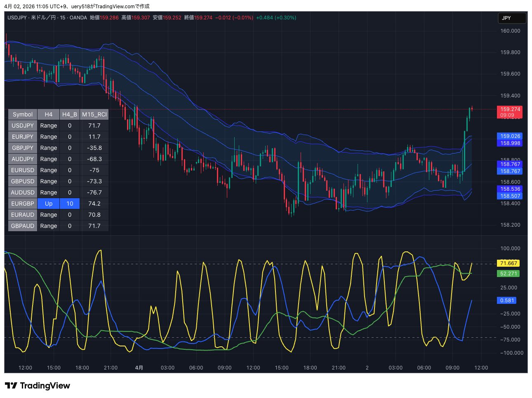Click the EURGBP row in the symbol table
Viewport: 532px width, 398px height.
click(x=23, y=204)
